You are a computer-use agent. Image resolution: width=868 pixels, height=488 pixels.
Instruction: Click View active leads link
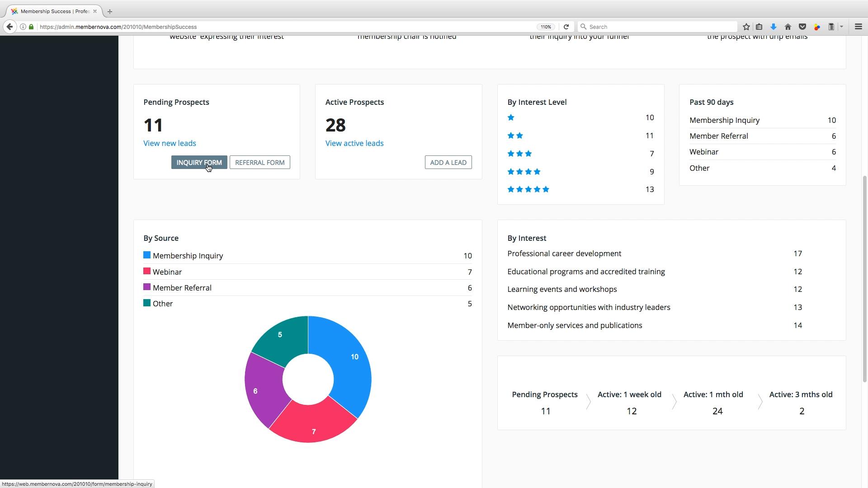pos(354,143)
